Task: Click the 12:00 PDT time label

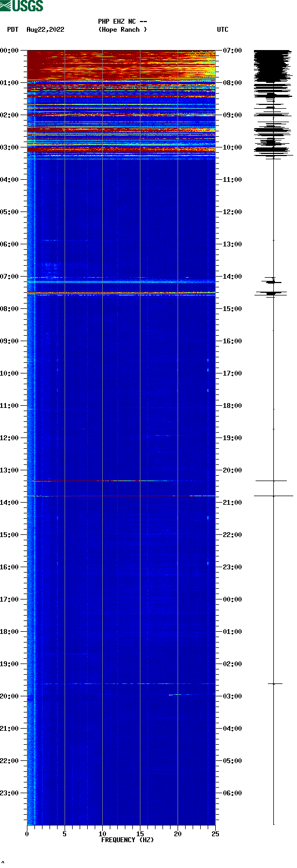Action: point(9,438)
